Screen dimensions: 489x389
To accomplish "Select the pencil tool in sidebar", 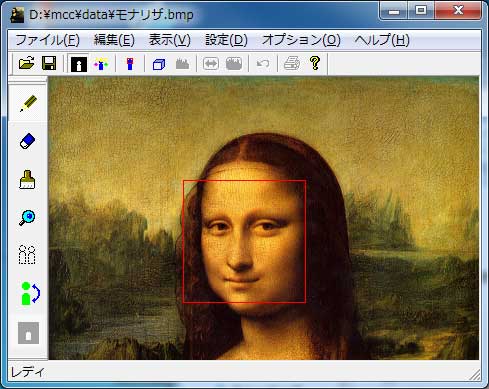I will pyautogui.click(x=28, y=103).
